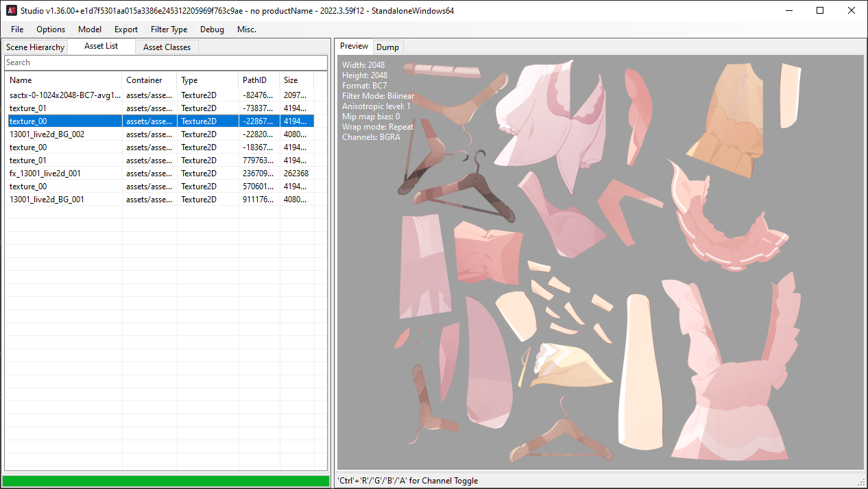Click the Size value 262368

[x=296, y=174]
